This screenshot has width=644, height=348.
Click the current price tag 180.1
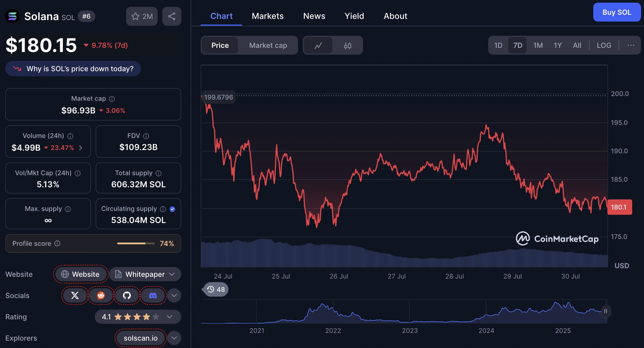point(620,207)
